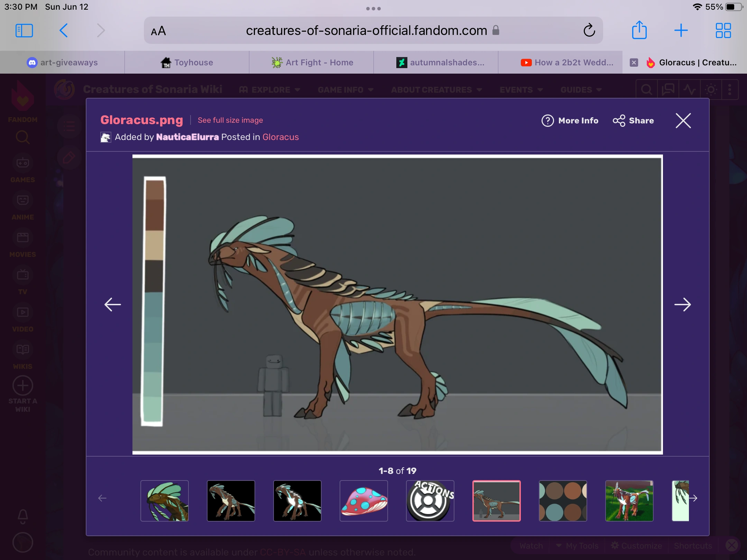
Task: Open a new Safari tab with the plus icon
Action: 681,30
